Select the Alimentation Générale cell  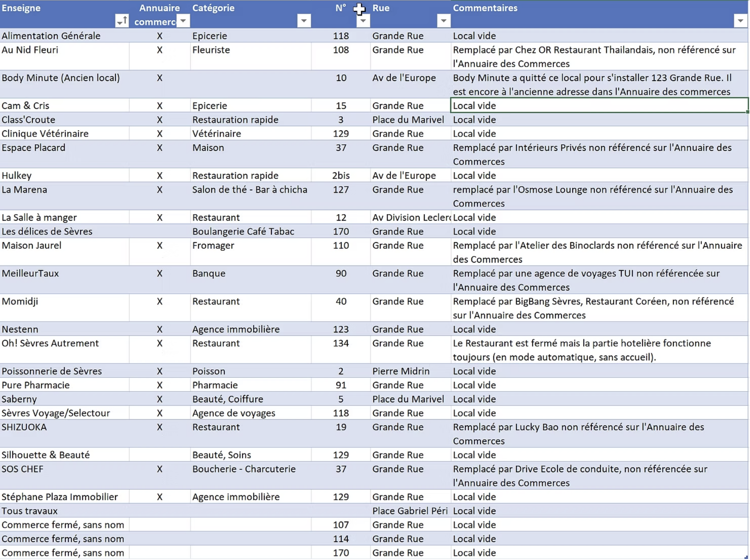[51, 36]
